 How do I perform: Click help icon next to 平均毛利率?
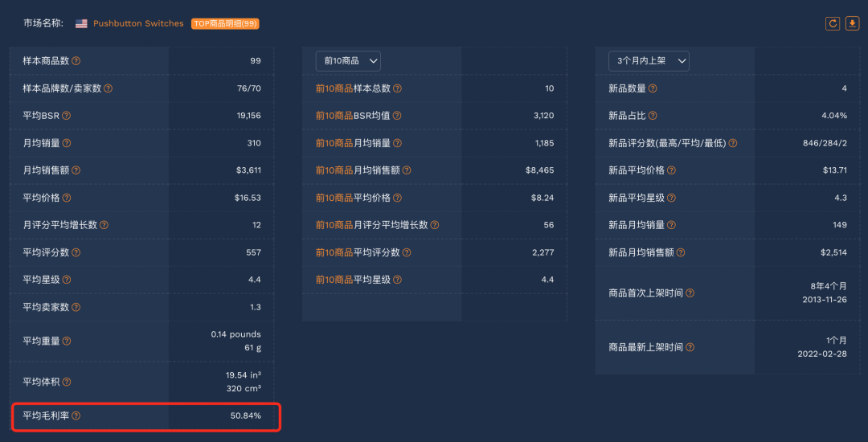[x=76, y=415]
